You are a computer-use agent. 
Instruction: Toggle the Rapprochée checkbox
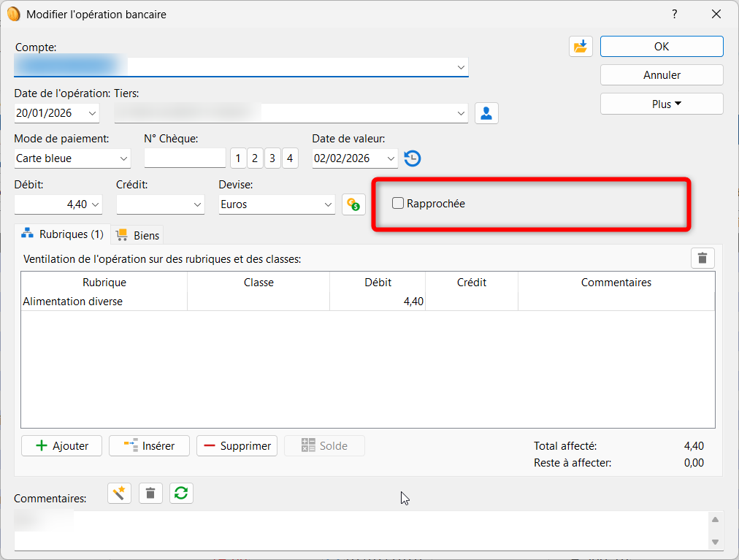click(398, 204)
